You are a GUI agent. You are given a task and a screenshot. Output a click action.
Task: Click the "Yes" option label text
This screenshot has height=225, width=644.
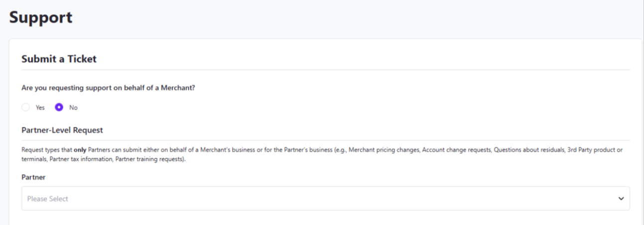(40, 108)
